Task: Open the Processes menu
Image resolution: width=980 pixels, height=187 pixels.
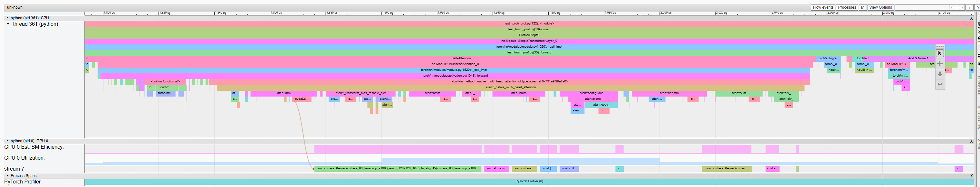Action: pos(847,7)
